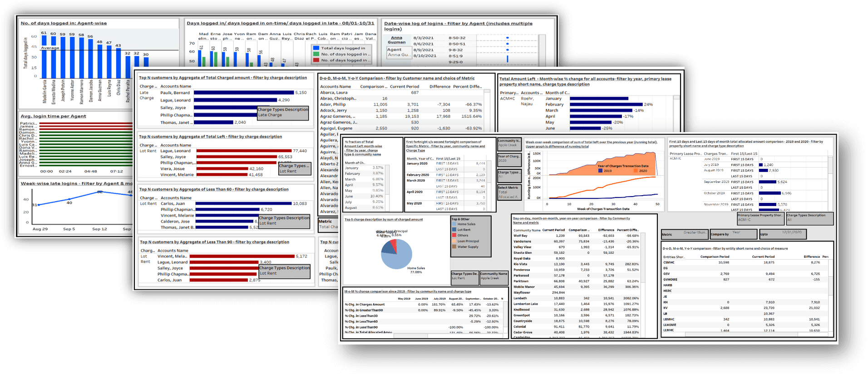This screenshot has height=374, width=868.
Task: Click the Mayflower 294,844 value
Action: 558,293
